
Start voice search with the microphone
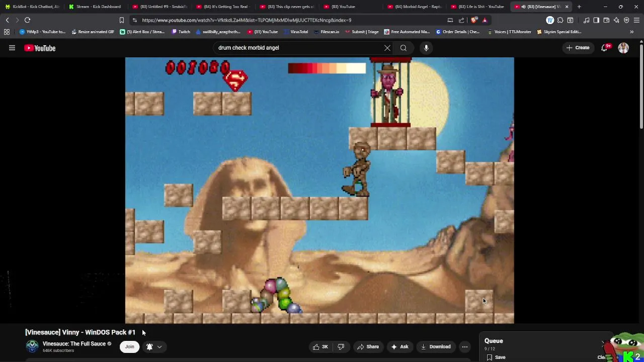click(426, 48)
